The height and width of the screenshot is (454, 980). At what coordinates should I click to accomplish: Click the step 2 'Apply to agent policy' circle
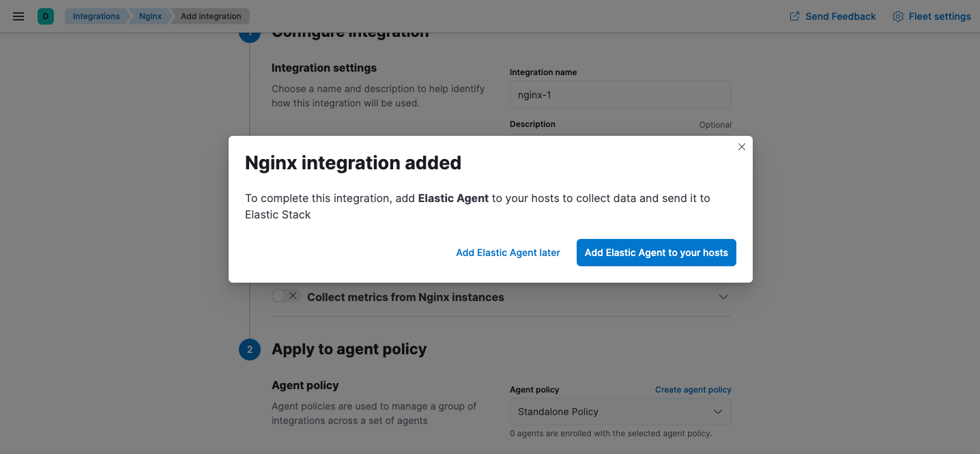(250, 349)
